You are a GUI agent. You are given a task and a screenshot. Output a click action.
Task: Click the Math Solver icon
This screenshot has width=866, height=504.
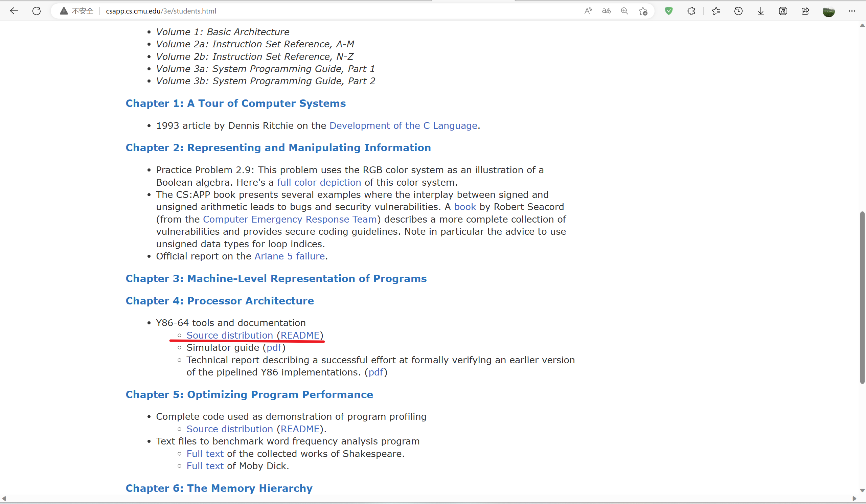point(783,11)
